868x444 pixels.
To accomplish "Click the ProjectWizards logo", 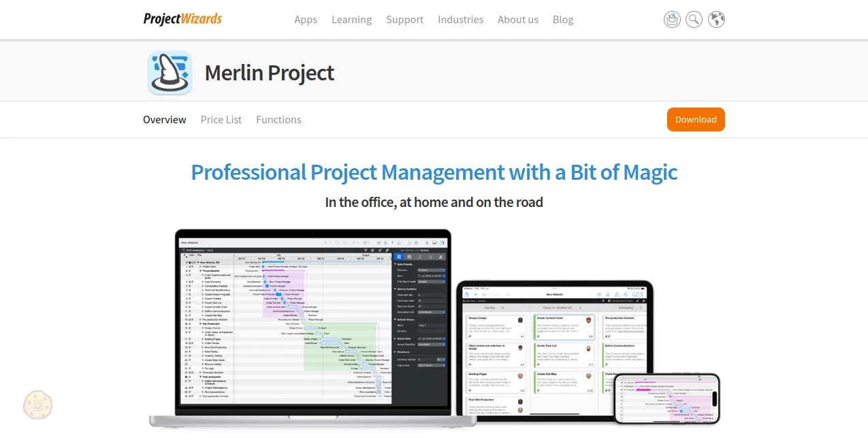I will [x=182, y=18].
